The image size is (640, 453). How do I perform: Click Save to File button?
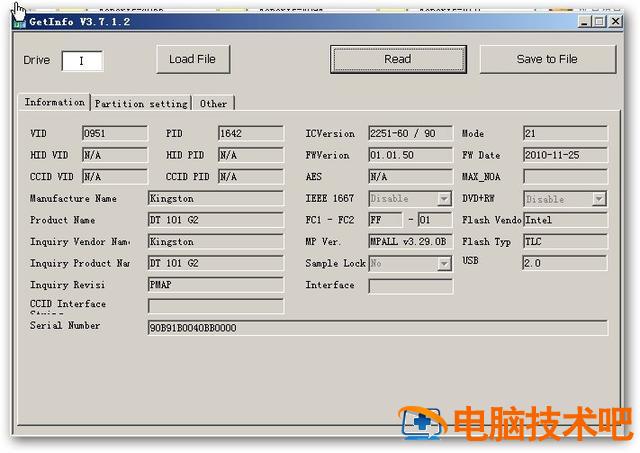547,59
